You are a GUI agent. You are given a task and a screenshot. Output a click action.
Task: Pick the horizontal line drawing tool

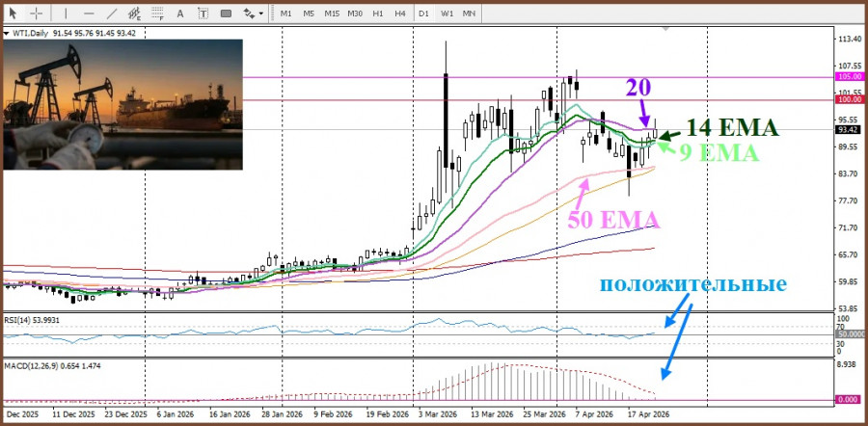(89, 13)
